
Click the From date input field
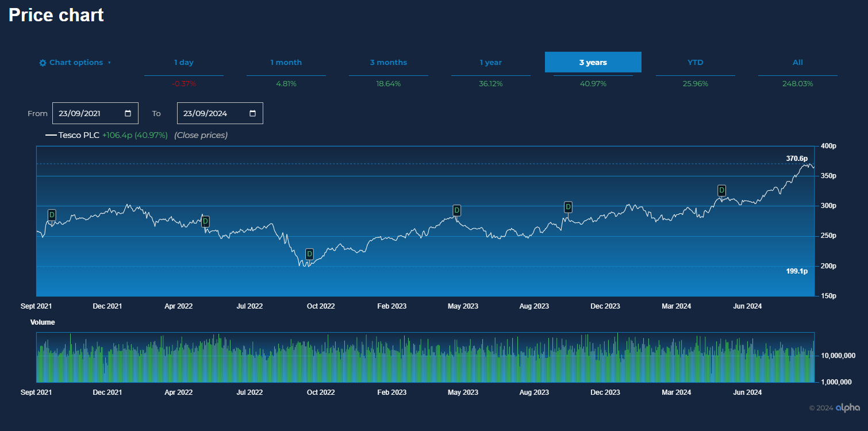tap(95, 113)
